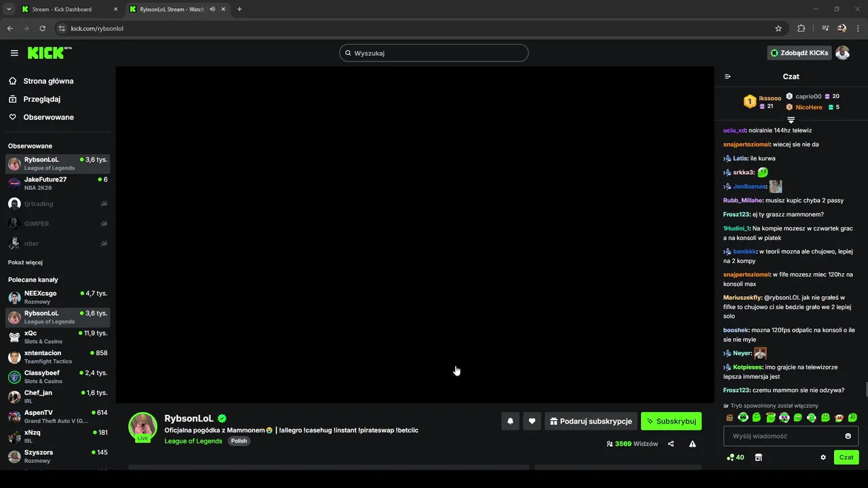
Task: Click chat username uciu_xd
Action: 734,130
